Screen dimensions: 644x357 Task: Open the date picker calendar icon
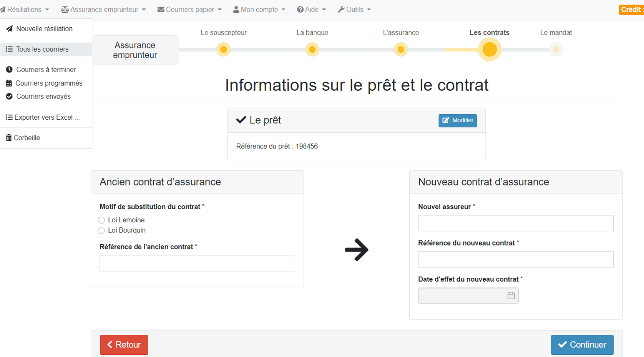[511, 296]
